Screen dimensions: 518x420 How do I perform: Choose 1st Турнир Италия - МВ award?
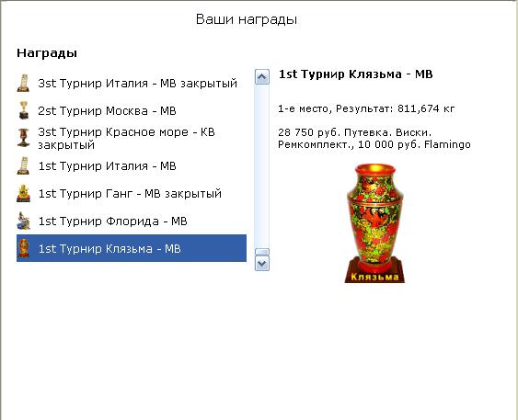point(132,165)
